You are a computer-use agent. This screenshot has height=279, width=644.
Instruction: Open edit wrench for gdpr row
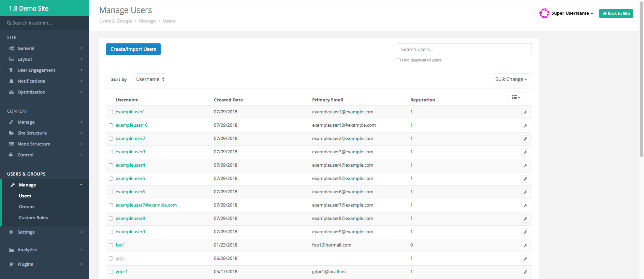(x=525, y=259)
